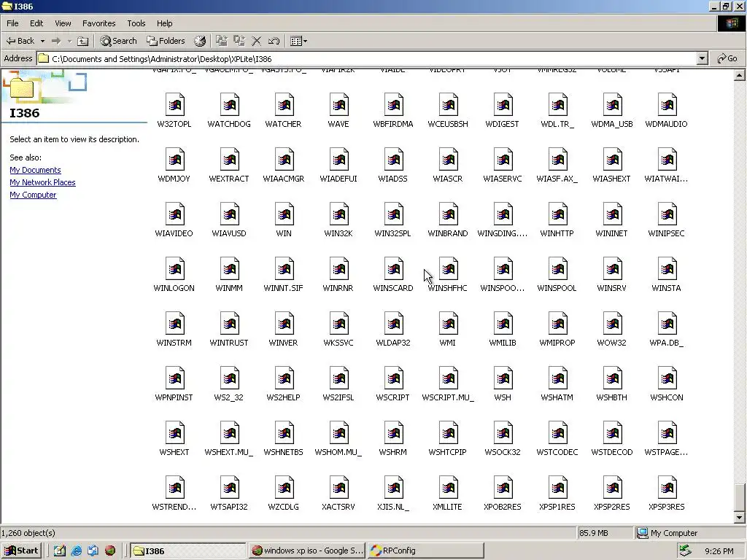This screenshot has height=560, width=747.
Task: Open the Views dropdown button
Action: pyautogui.click(x=298, y=41)
